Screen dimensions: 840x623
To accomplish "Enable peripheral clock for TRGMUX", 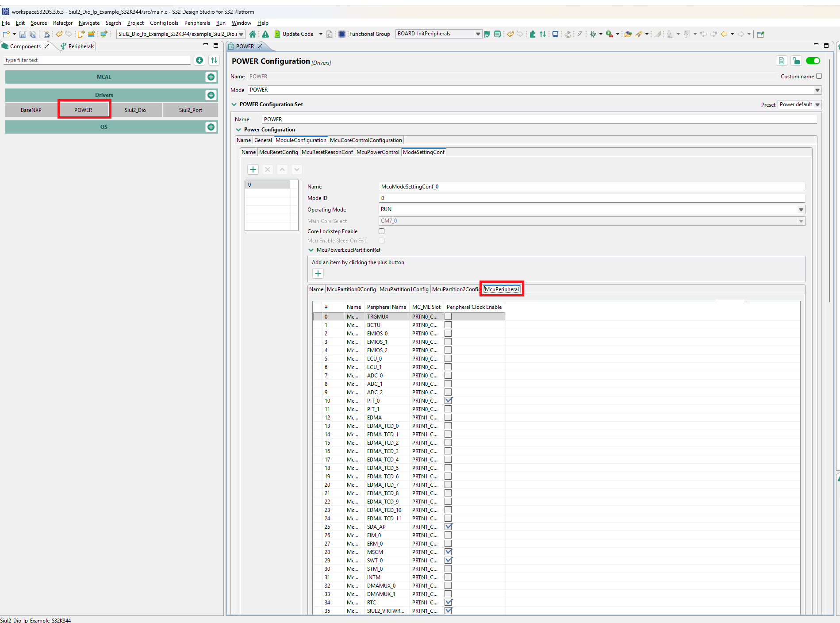I will [448, 316].
